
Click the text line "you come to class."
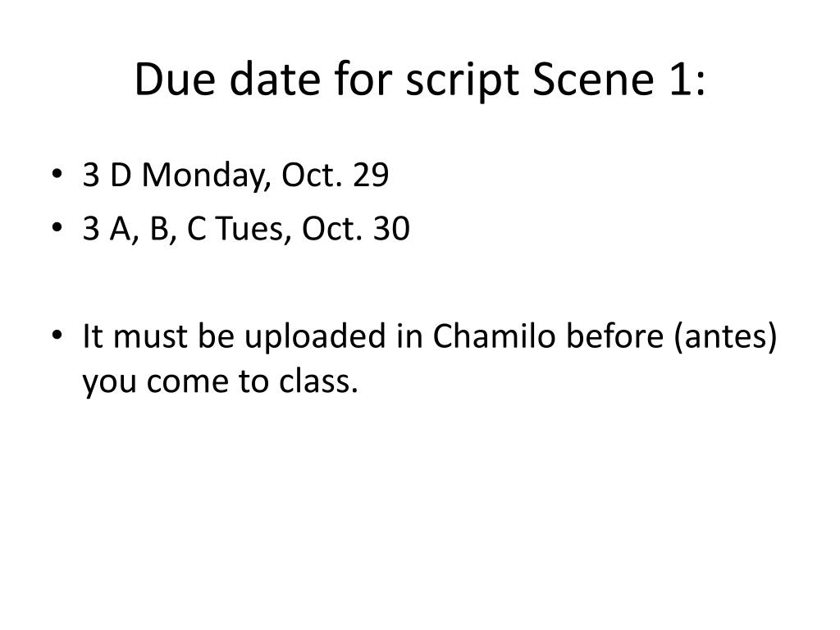(x=221, y=381)
